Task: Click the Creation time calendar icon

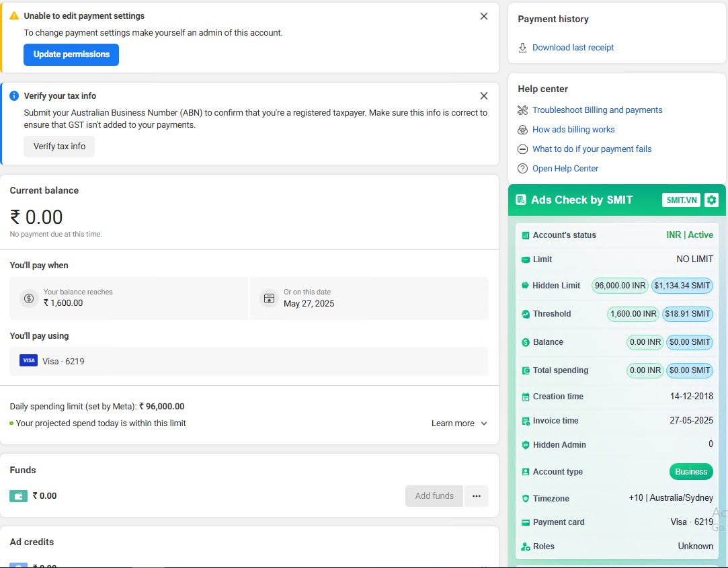Action: click(x=525, y=397)
